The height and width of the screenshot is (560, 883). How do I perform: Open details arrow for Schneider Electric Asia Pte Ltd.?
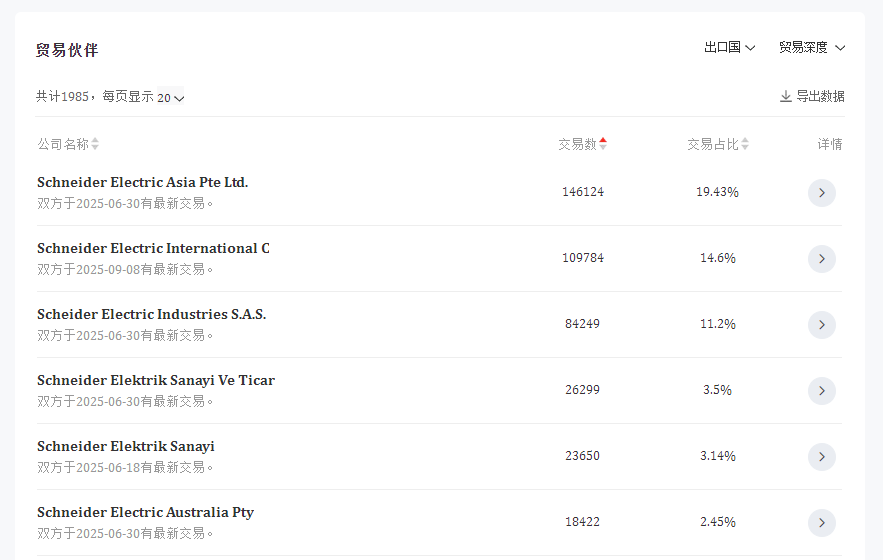tap(821, 193)
